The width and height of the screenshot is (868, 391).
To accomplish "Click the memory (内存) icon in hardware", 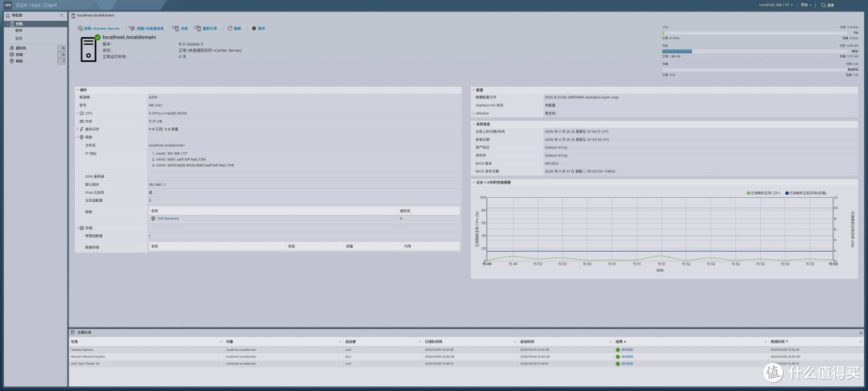I will (81, 121).
